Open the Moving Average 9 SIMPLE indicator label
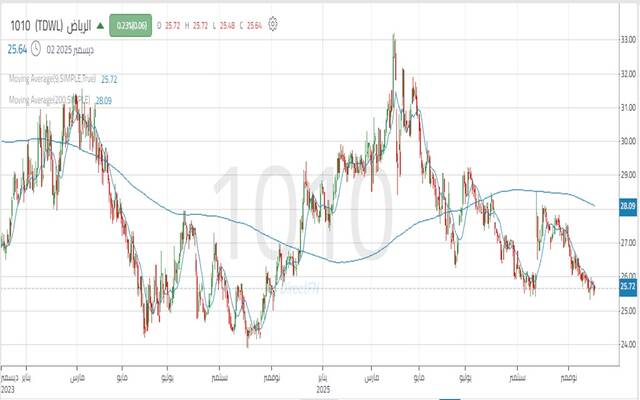640x400 pixels. click(x=50, y=77)
